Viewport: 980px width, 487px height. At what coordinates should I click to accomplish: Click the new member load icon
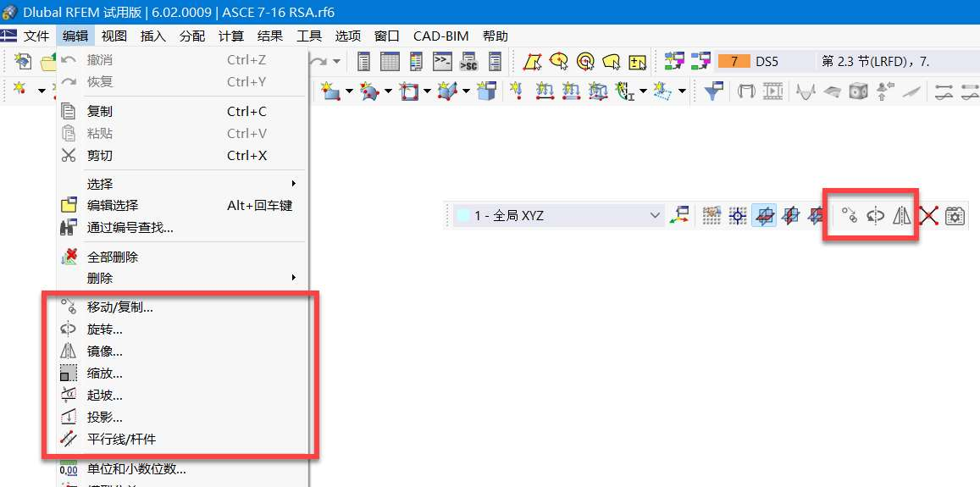(x=545, y=91)
